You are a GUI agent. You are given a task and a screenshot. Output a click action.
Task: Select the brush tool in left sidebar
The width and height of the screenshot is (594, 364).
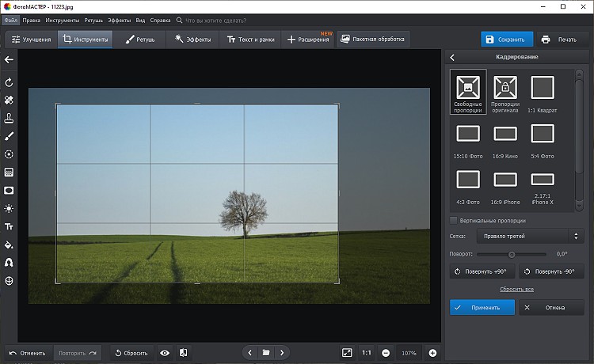tap(9, 136)
